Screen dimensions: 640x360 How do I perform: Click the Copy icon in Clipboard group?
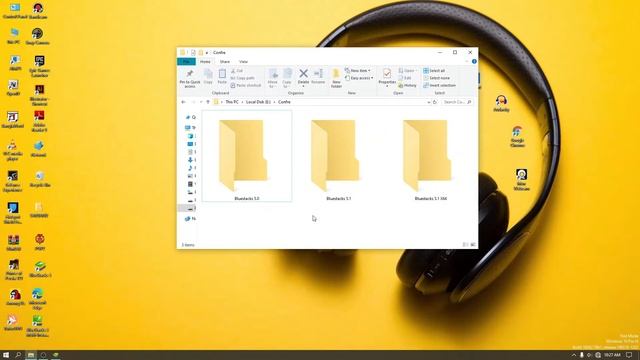[x=208, y=74]
